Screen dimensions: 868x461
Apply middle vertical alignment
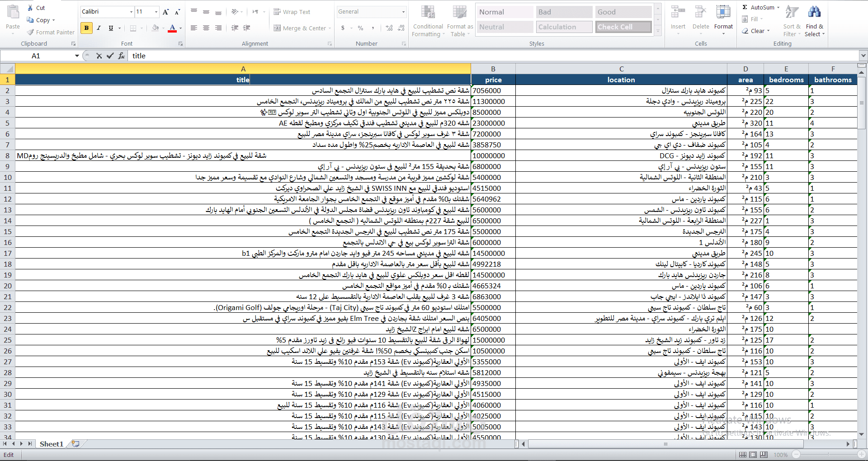[206, 12]
